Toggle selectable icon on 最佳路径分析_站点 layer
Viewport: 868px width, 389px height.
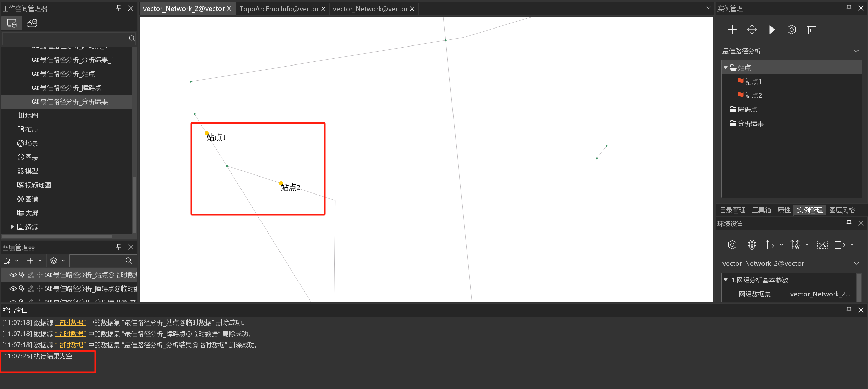click(x=22, y=275)
